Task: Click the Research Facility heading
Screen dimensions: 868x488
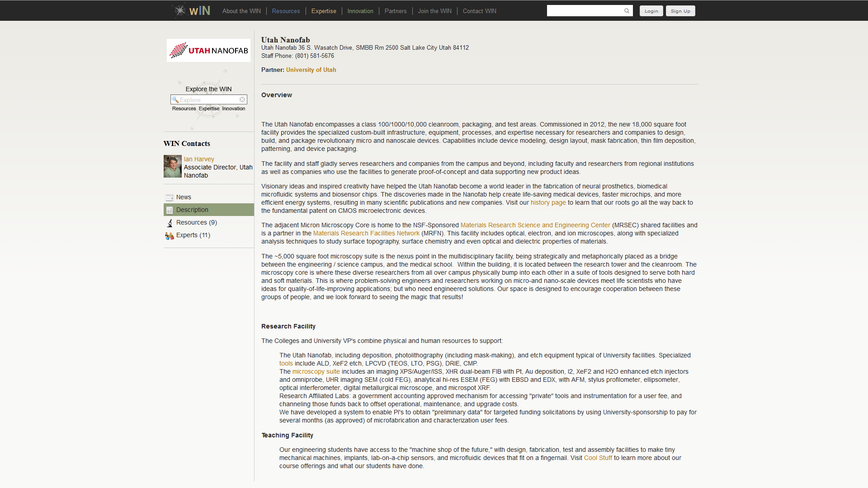Action: pyautogui.click(x=288, y=326)
